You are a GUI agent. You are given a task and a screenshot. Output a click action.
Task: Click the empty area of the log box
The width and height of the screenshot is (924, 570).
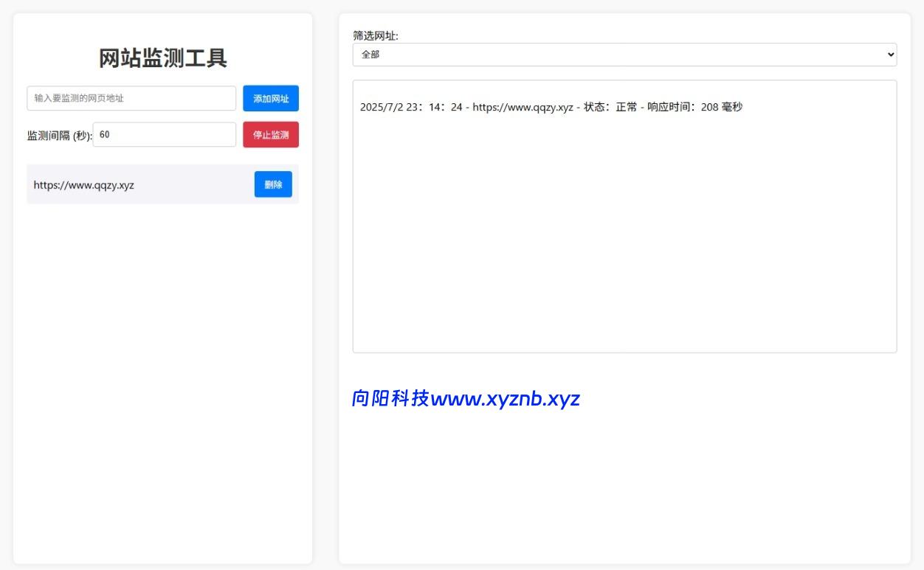624,280
